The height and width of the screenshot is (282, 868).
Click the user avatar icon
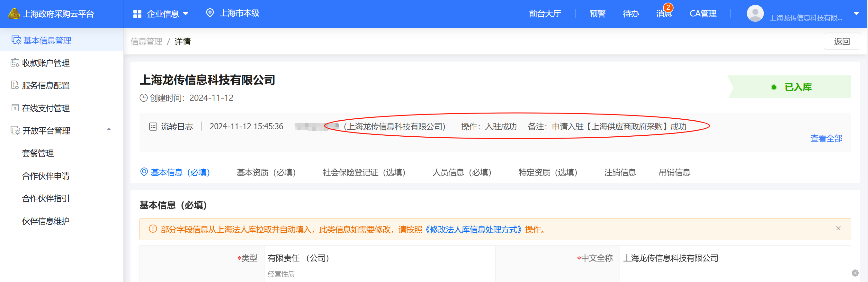(755, 13)
